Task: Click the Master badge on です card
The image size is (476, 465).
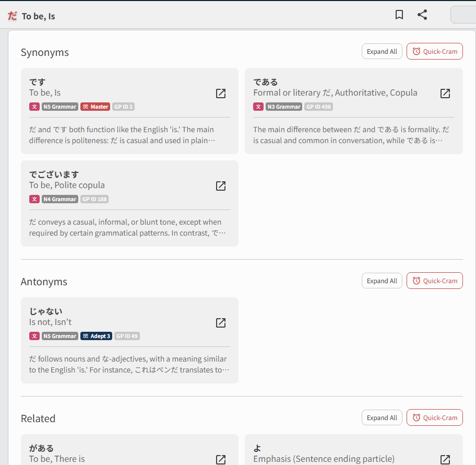Action: (95, 107)
